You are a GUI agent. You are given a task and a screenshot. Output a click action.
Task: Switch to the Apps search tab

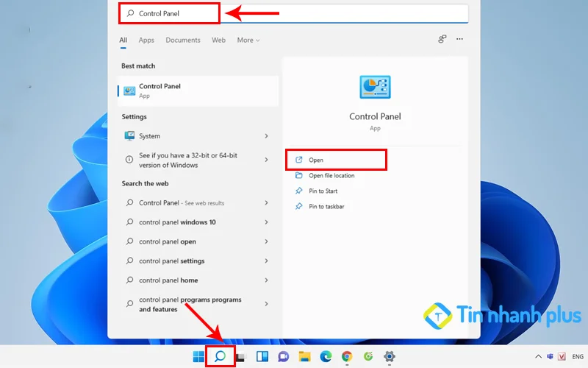[146, 40]
